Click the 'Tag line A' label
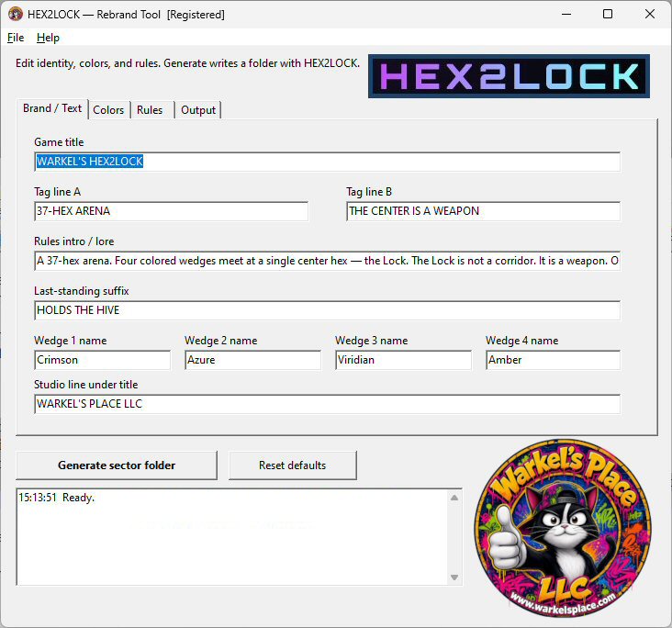The width and height of the screenshot is (672, 628). (x=58, y=192)
